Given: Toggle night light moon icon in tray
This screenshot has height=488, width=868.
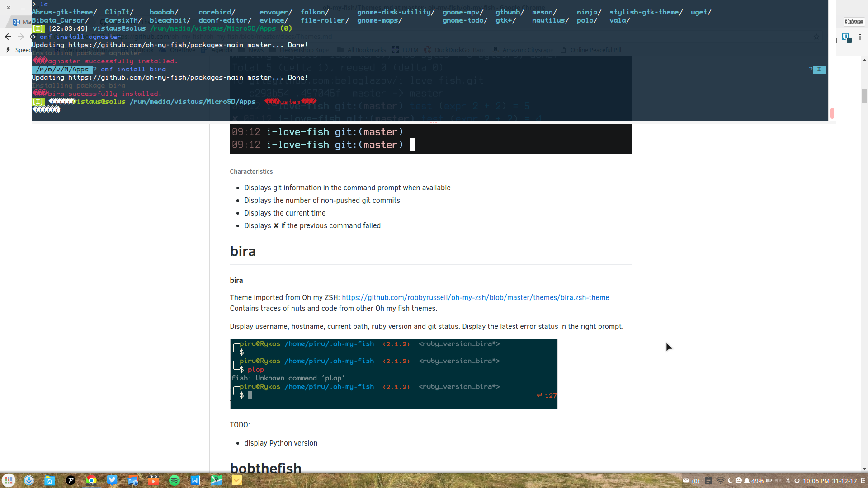Looking at the screenshot, I should [730, 481].
